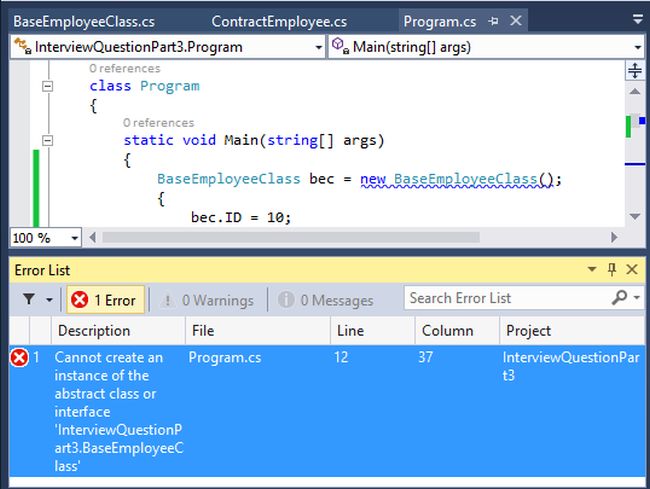
Task: Pin the Program.cs tab
Action: pos(493,21)
